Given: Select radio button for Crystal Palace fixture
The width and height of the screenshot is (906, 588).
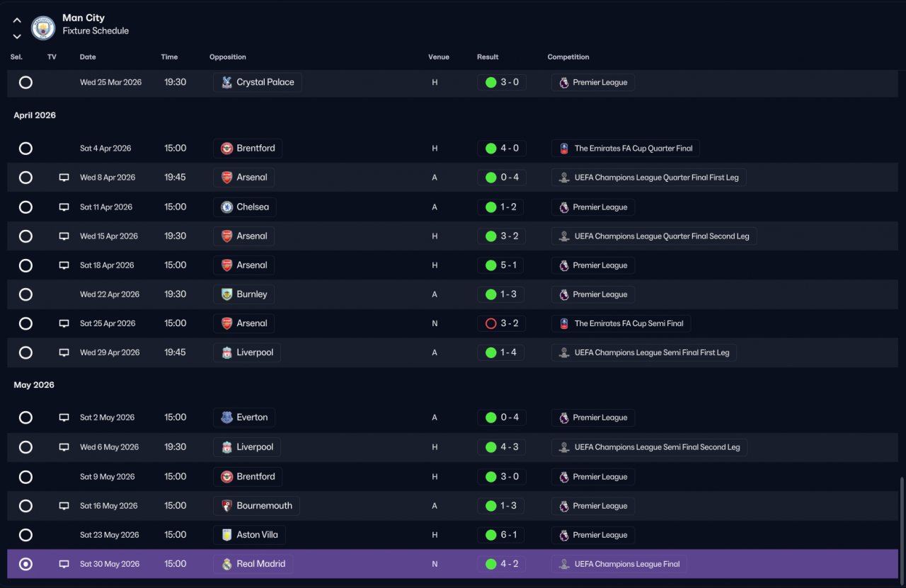Looking at the screenshot, I should coord(25,82).
